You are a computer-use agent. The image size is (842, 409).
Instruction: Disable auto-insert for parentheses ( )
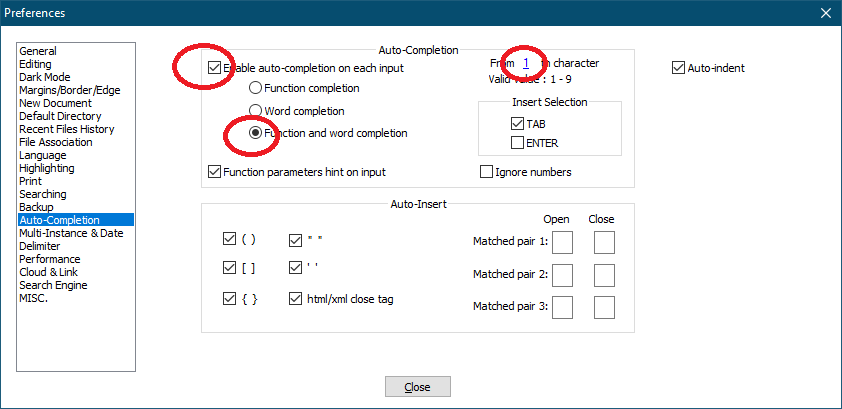[229, 239]
